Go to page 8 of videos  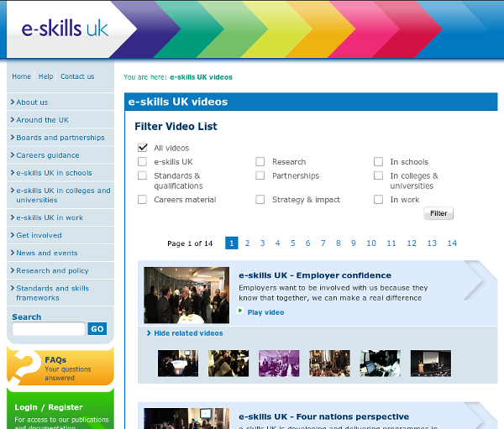coord(339,243)
